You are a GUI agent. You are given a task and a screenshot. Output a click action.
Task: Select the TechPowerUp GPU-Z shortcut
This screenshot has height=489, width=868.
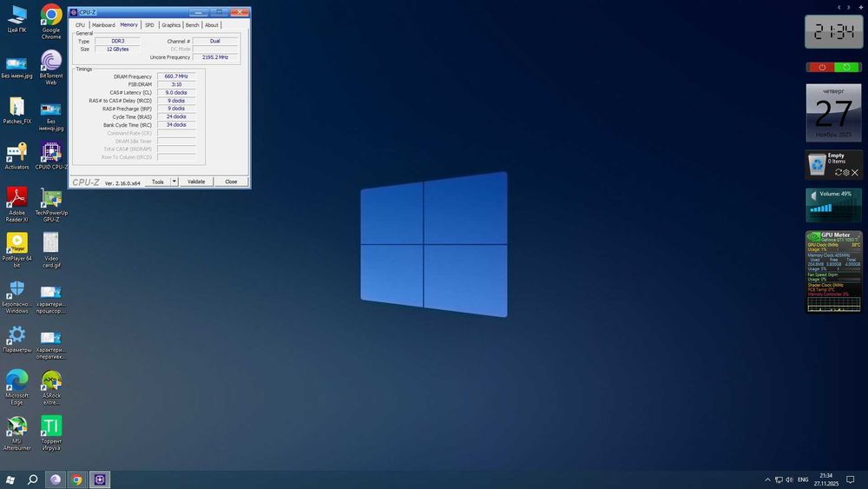click(51, 204)
